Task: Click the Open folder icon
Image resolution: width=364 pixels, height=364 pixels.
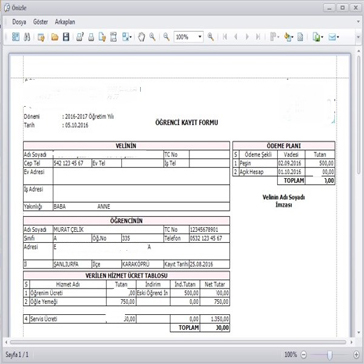Action: [55, 37]
